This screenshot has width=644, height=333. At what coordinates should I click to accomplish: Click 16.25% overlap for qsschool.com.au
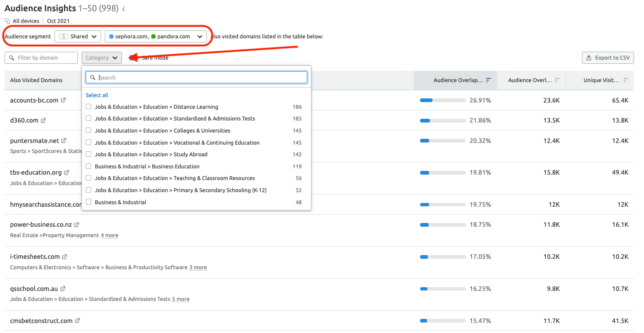480,289
